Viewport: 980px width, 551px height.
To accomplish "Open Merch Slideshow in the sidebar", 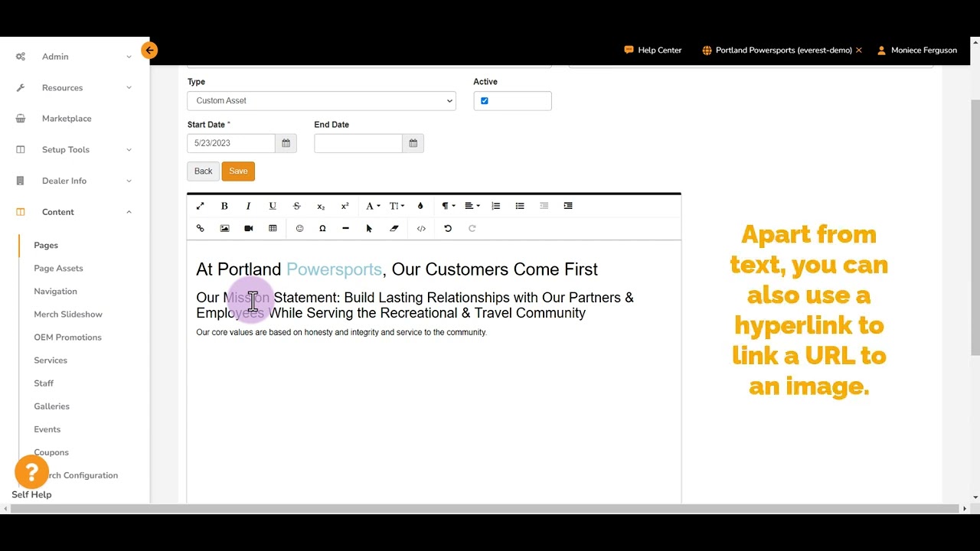I will coord(68,315).
